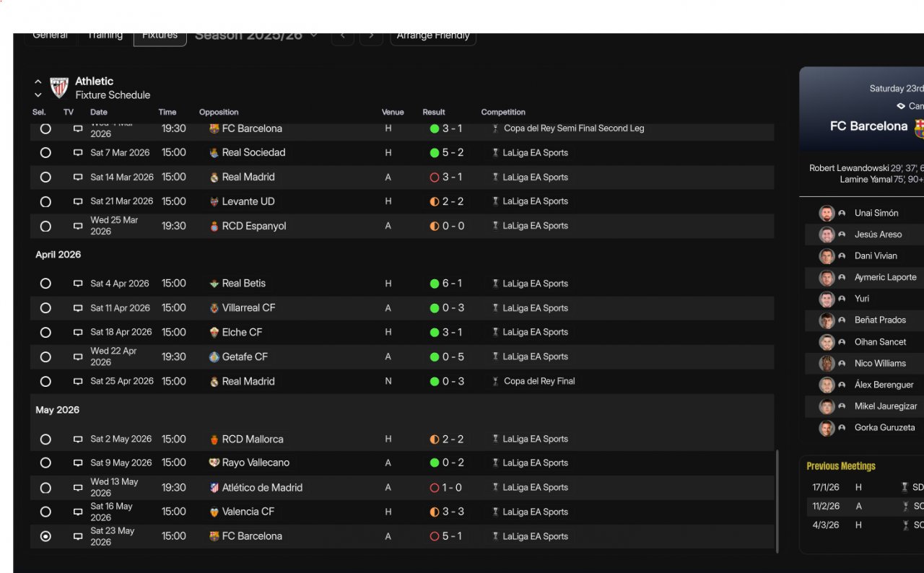Click the 6 - 1 result against Real Betis
The width and height of the screenshot is (924, 573).
point(452,284)
